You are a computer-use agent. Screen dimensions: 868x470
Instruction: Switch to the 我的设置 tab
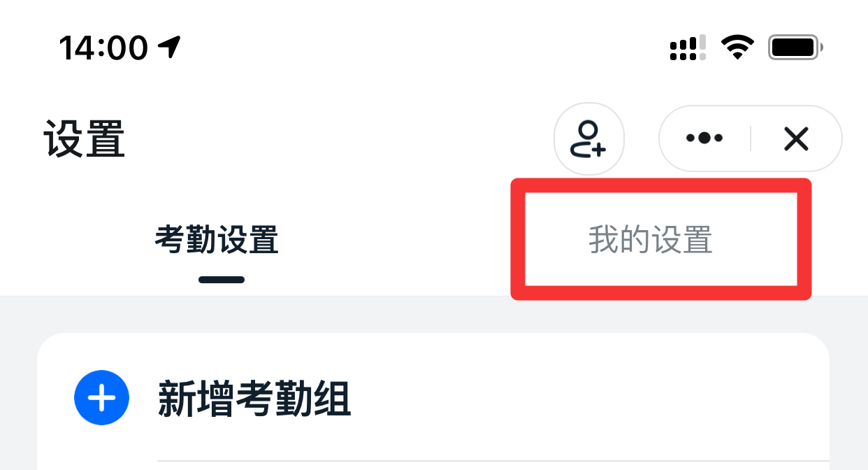click(651, 240)
